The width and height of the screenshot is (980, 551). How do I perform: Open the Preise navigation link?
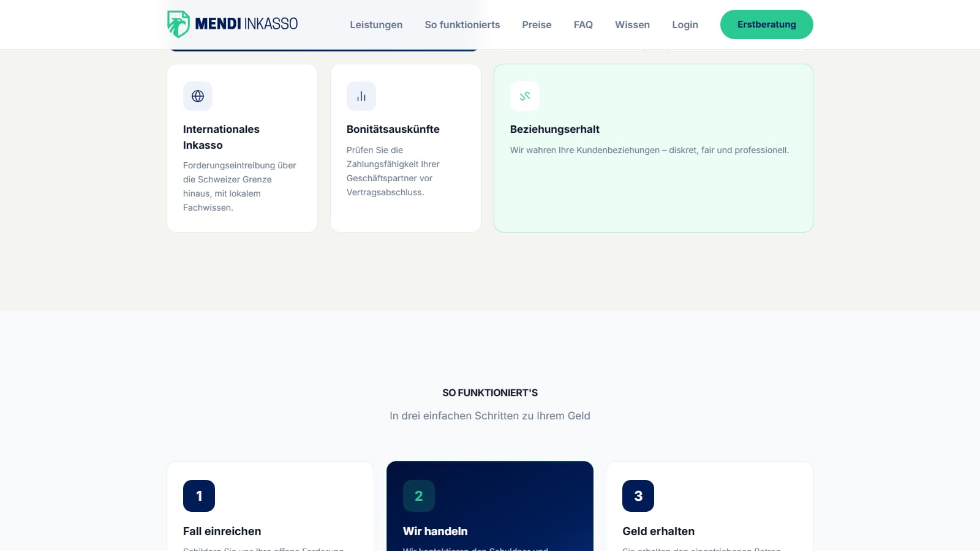pyautogui.click(x=537, y=24)
